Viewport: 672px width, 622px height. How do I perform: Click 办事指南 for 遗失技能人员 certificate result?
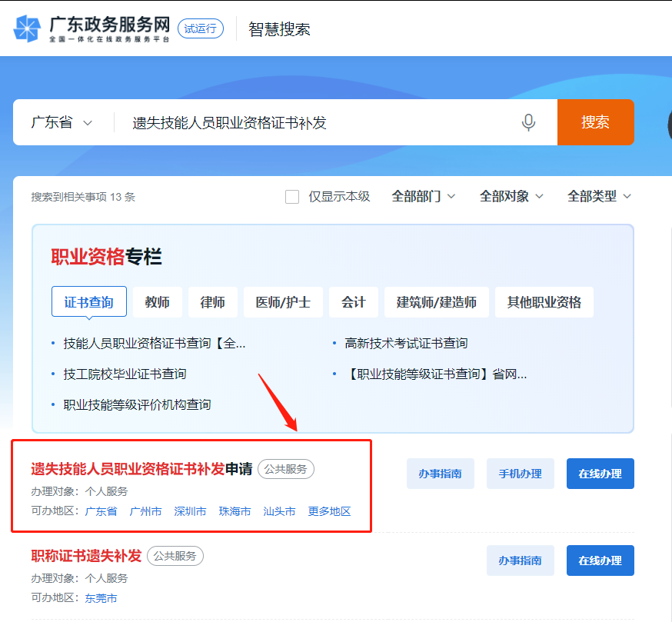point(441,474)
